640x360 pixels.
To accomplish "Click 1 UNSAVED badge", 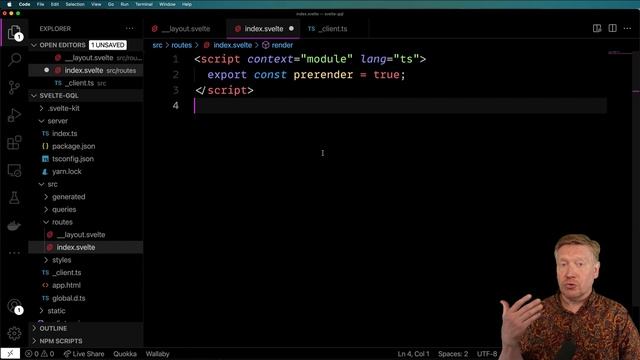I will [x=108, y=45].
